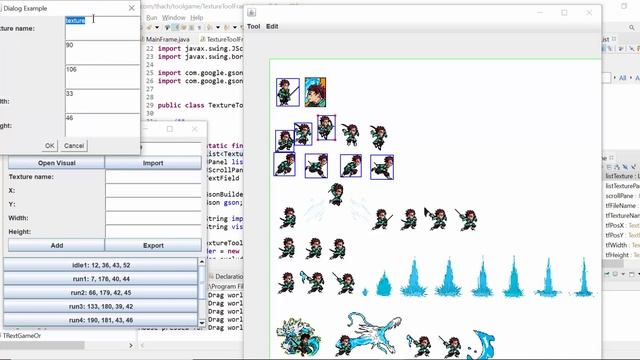This screenshot has height=360, width=640.
Task: Click the Add button
Action: [56, 245]
